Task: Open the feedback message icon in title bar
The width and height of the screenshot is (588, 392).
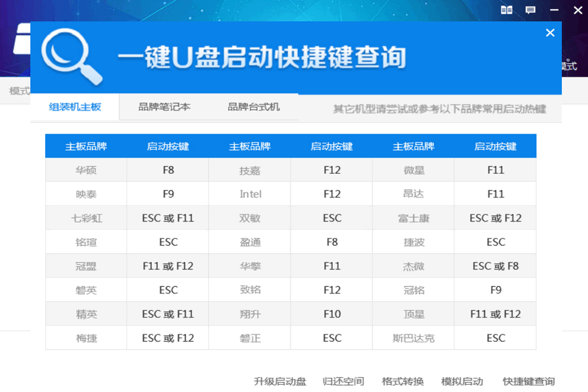Action: pyautogui.click(x=530, y=10)
